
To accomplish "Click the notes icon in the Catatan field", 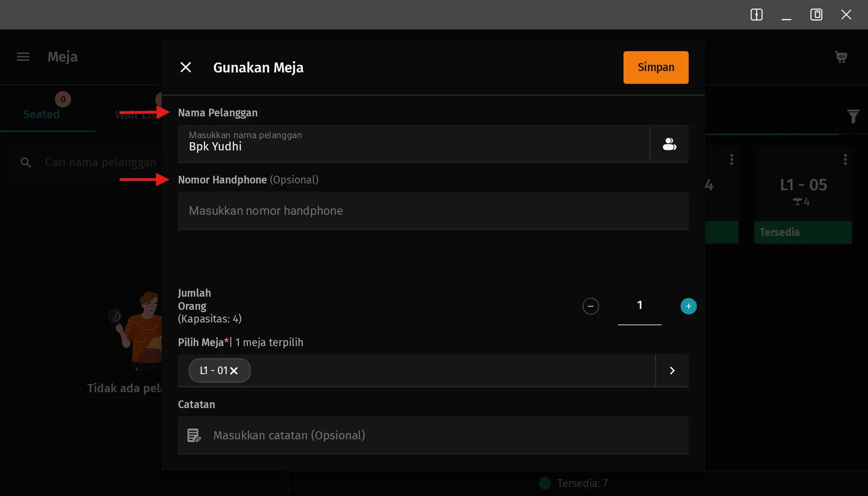I will 193,435.
